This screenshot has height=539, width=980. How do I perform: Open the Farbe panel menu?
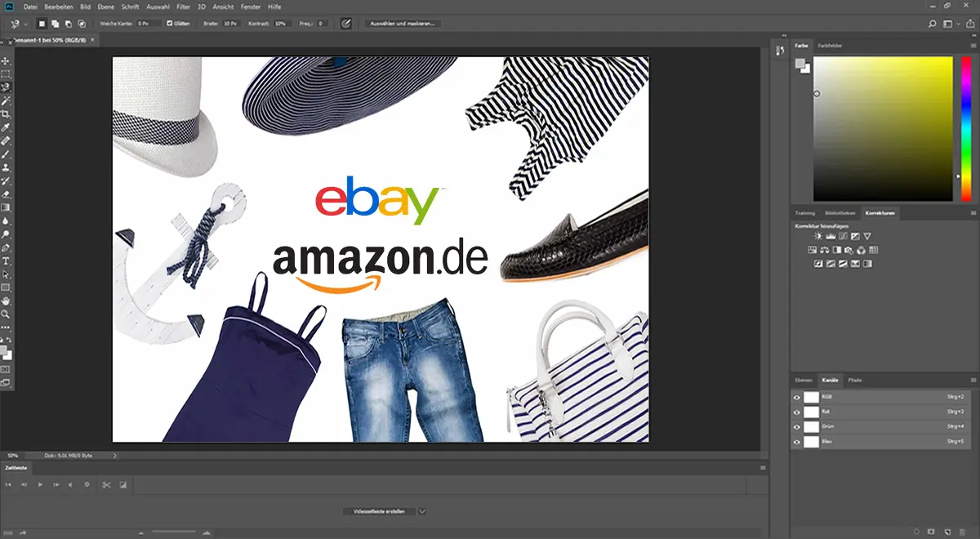point(973,46)
